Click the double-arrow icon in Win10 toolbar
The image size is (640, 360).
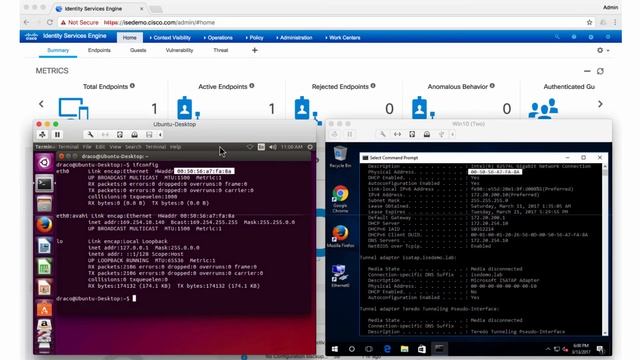[397, 134]
